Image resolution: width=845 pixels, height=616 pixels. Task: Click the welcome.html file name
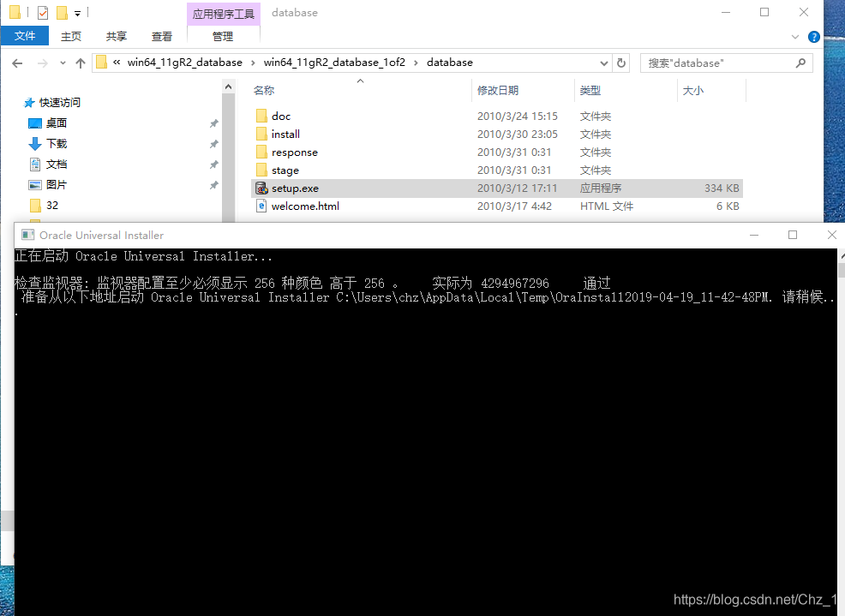(306, 206)
